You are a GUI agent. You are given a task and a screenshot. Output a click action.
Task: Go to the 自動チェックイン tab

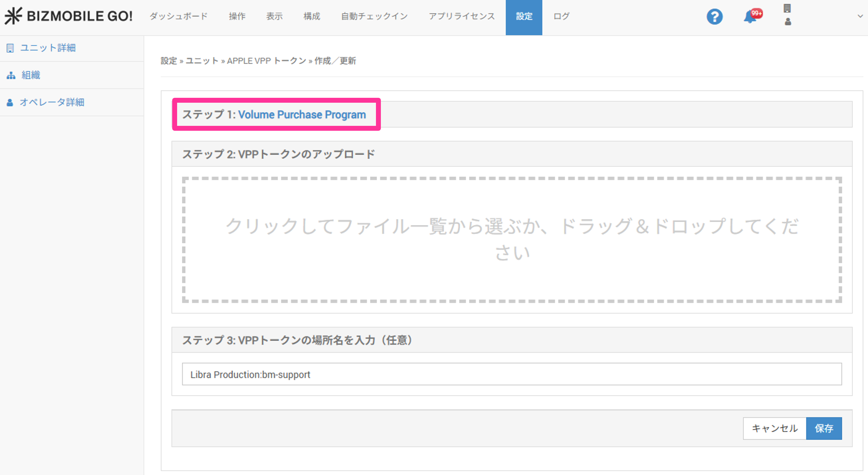[x=374, y=16]
